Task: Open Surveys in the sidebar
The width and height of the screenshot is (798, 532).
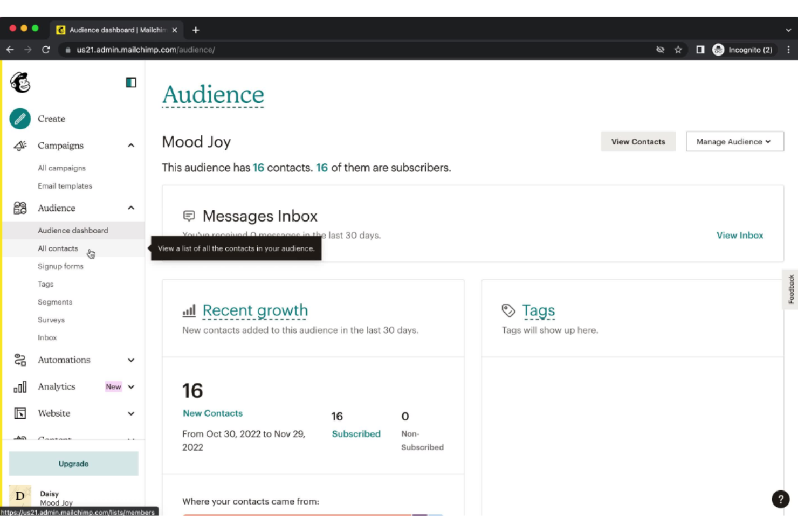Action: tap(51, 320)
